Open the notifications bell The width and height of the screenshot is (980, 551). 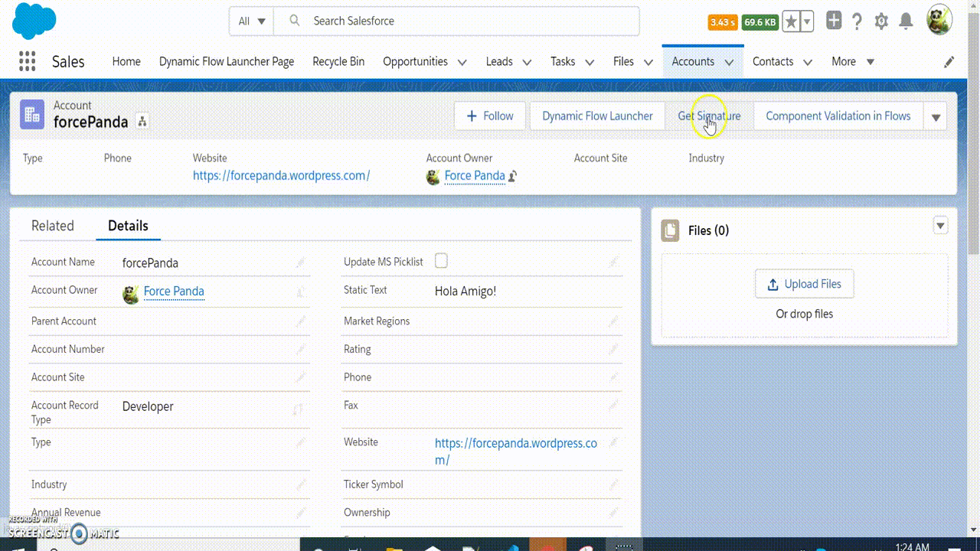[906, 21]
